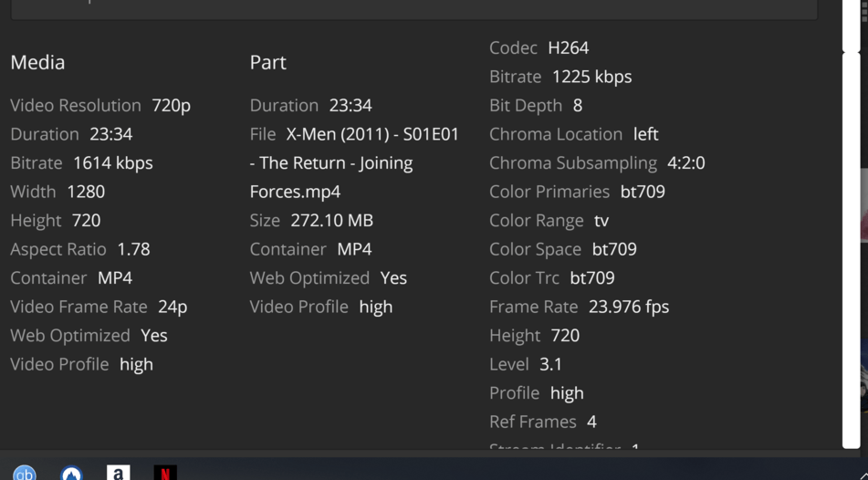Click the Part section heading

(x=267, y=62)
